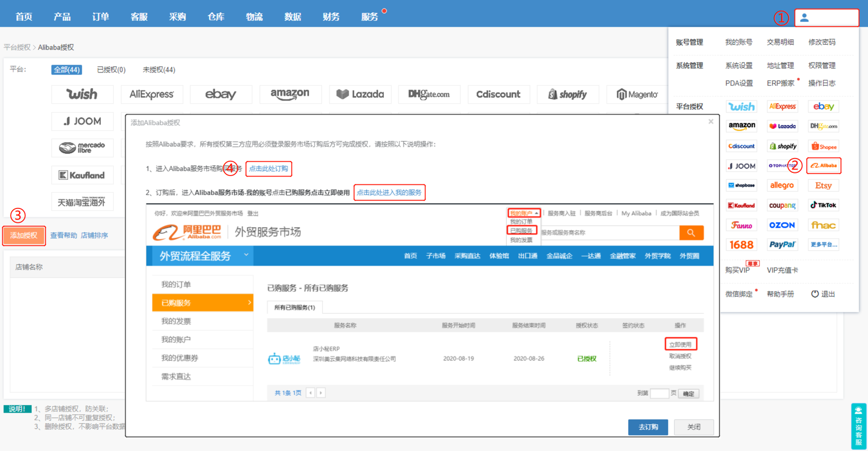Select Etsy in the platform authorization menu

[x=823, y=185]
